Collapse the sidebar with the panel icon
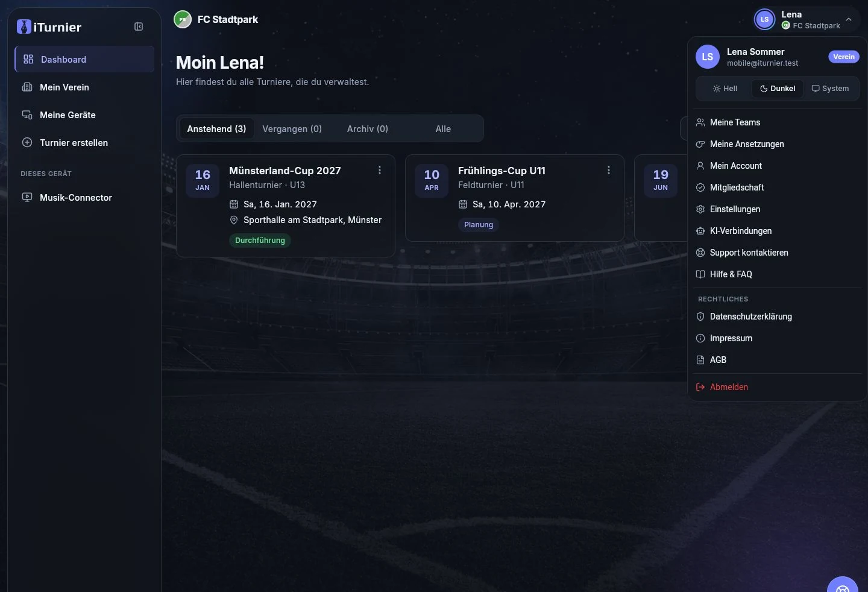The width and height of the screenshot is (868, 592). click(139, 27)
